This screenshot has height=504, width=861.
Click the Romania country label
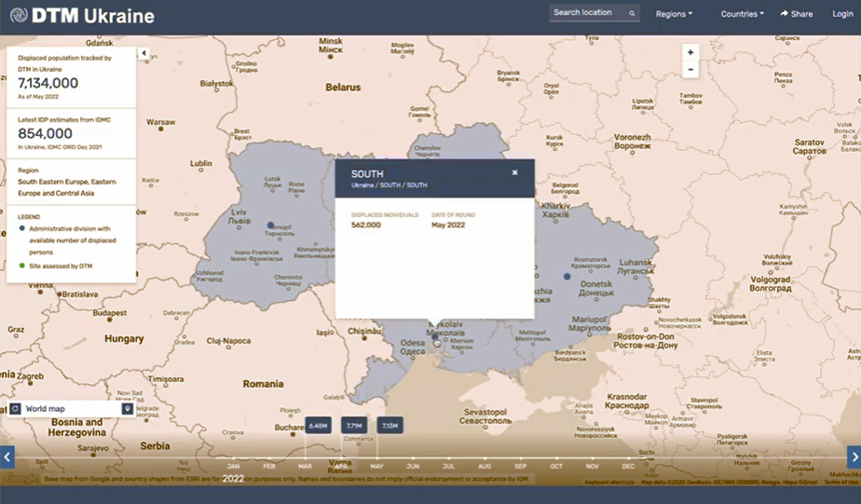(x=263, y=384)
